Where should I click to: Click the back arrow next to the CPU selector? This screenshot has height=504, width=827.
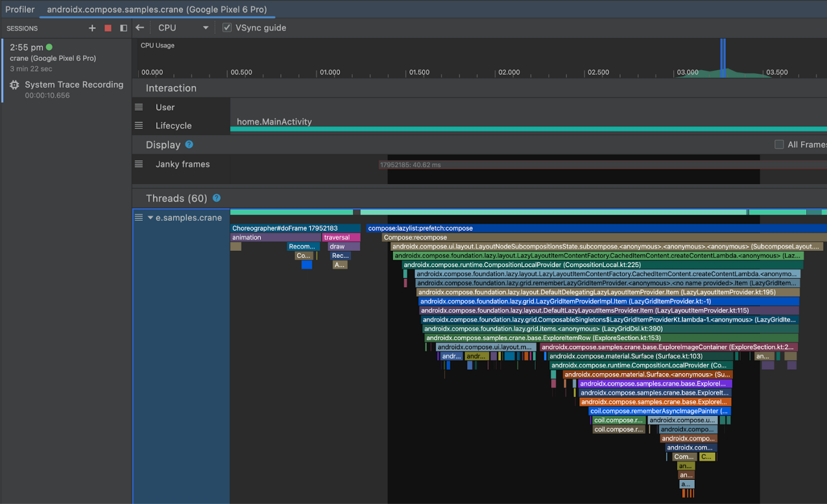point(139,28)
